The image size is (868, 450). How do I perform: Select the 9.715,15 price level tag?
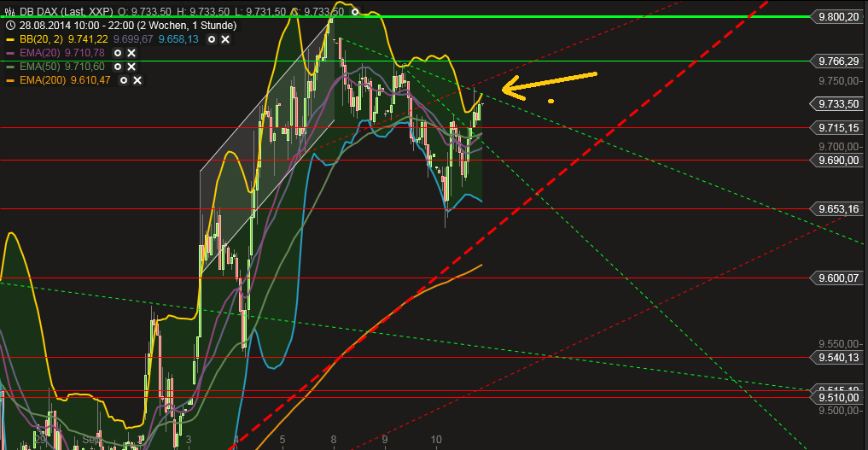pos(838,128)
